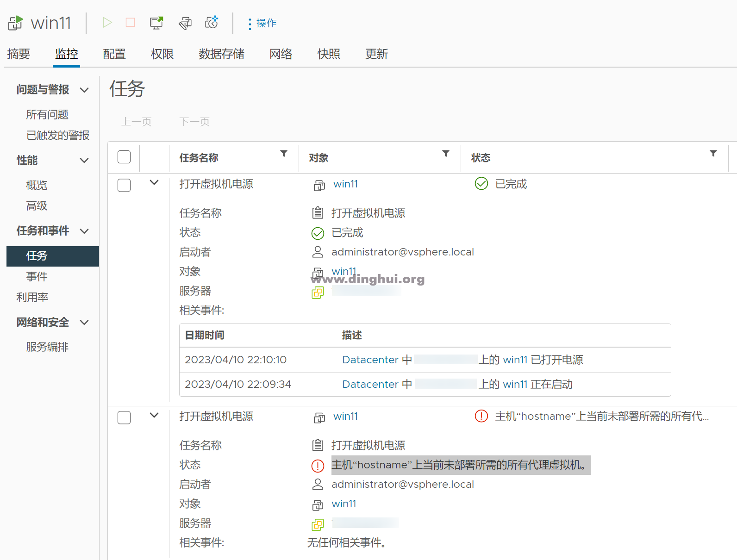Open the 操作 actions menu
This screenshot has height=560, width=737.
pyautogui.click(x=262, y=23)
